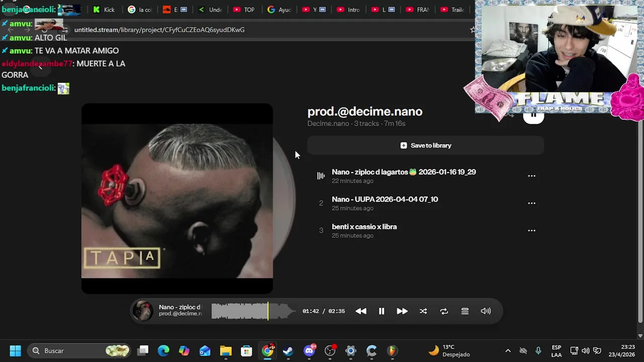Open Microsoft Edge from the taskbar
This screenshot has width=644, height=362.
[164, 350]
